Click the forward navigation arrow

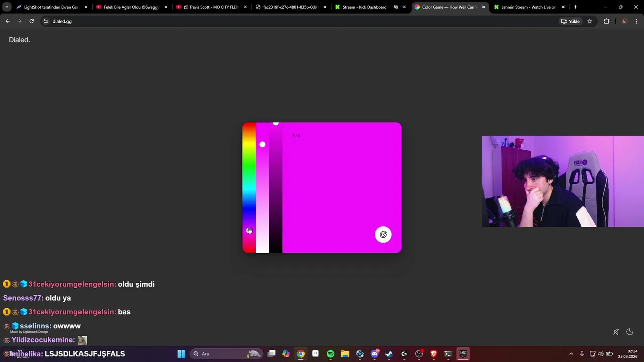tap(19, 21)
